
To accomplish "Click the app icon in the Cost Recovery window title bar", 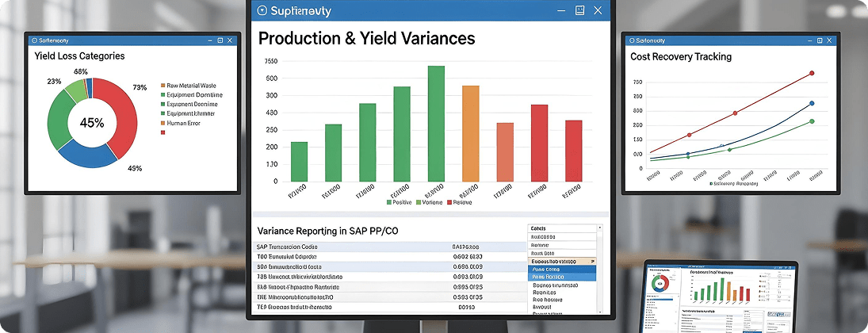I will 631,40.
